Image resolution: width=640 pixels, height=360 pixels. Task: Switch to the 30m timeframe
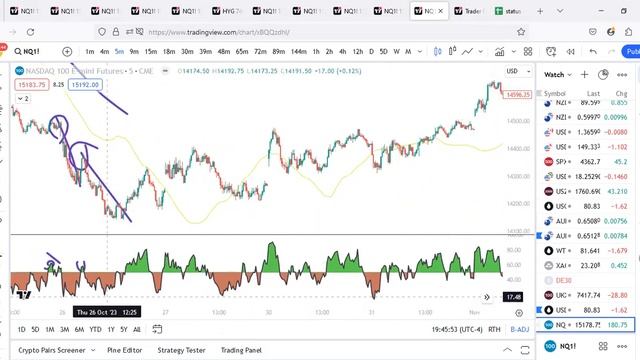tap(187, 51)
